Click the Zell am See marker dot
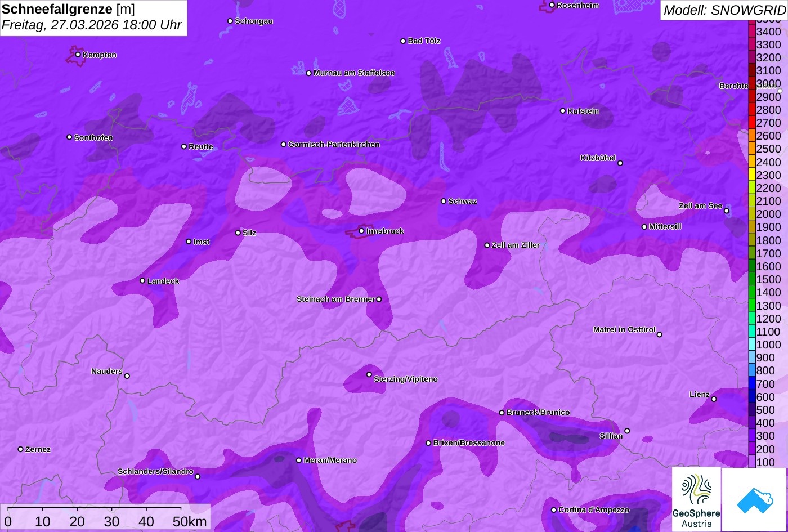Image resolution: width=788 pixels, height=532 pixels. [x=727, y=211]
